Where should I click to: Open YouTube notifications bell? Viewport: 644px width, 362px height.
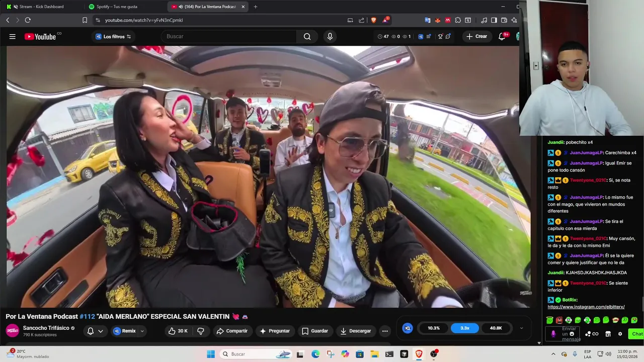click(x=502, y=36)
